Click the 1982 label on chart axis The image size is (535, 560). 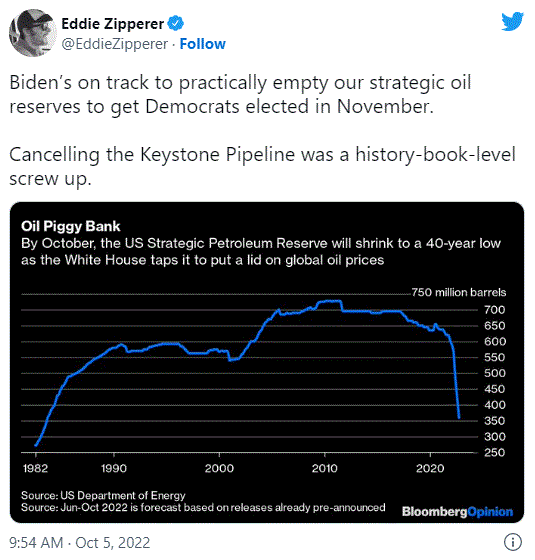pyautogui.click(x=35, y=468)
